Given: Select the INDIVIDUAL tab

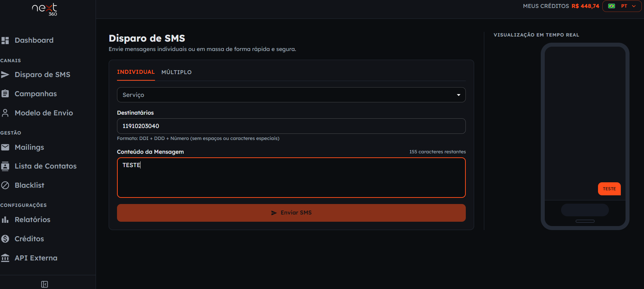Looking at the screenshot, I should pyautogui.click(x=136, y=72).
